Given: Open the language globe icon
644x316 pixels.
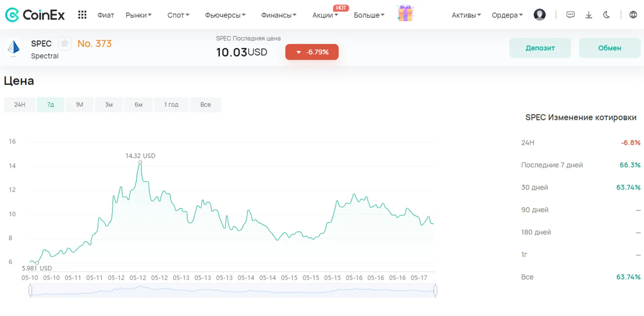Looking at the screenshot, I should pyautogui.click(x=633, y=15).
